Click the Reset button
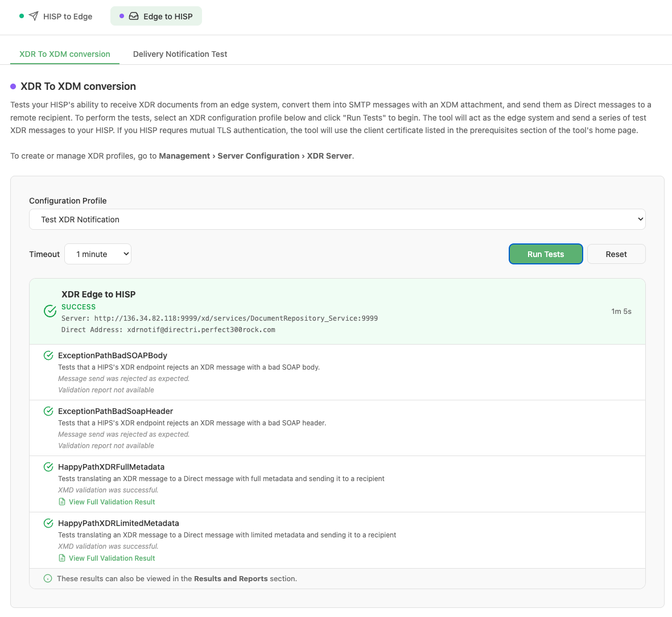This screenshot has width=672, height=617. coord(616,254)
